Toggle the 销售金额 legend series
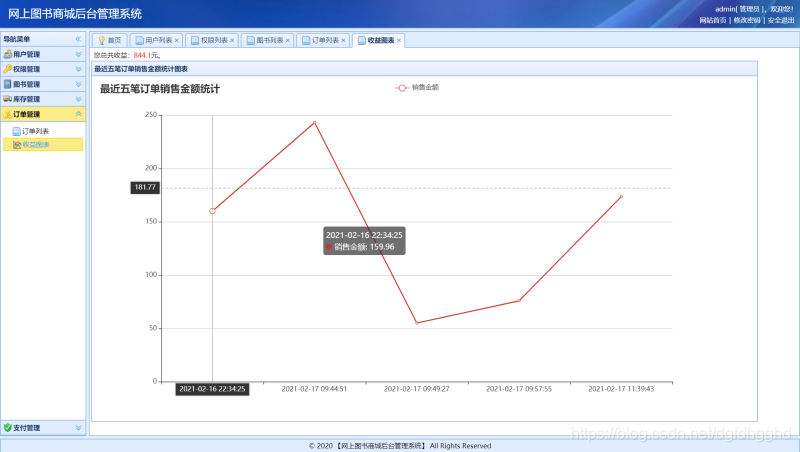The width and height of the screenshot is (800, 452). tap(417, 88)
